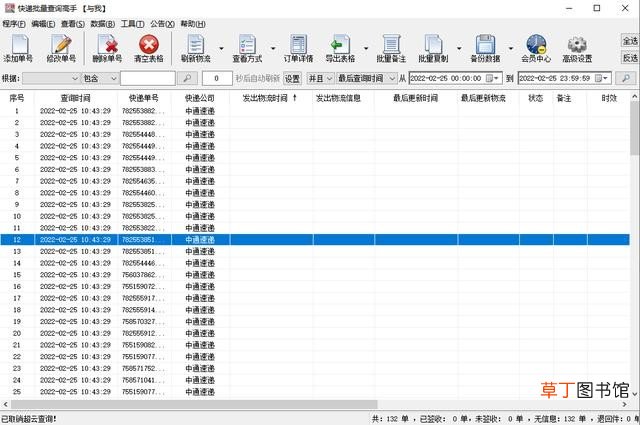Image resolution: width=640 pixels, height=425 pixels.
Task: Open the 包含 condition dropdown
Action: (x=100, y=78)
